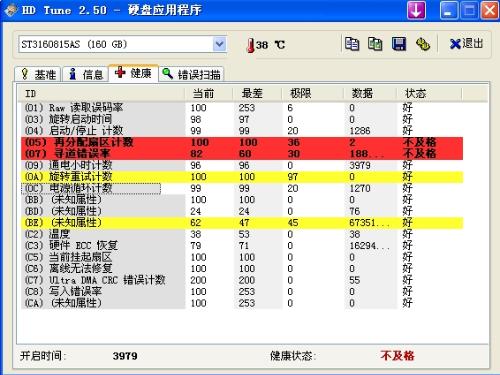Select the red (05) 再分配扇区计数 row
The width and height of the screenshot is (500, 375).
(242, 142)
